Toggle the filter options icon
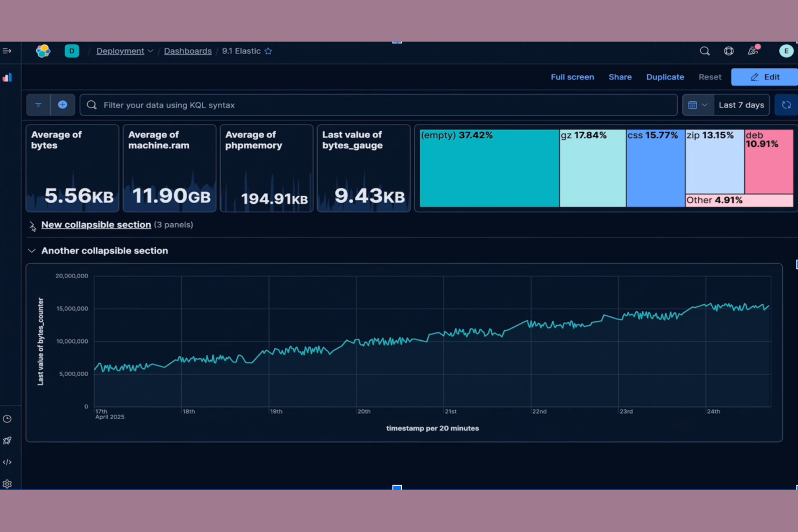This screenshot has height=532, width=798. tap(38, 105)
